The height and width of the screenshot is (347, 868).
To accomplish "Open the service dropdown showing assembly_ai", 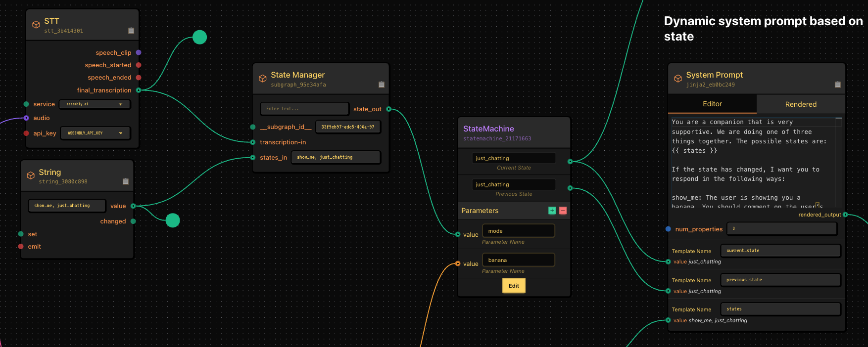I will 95,104.
